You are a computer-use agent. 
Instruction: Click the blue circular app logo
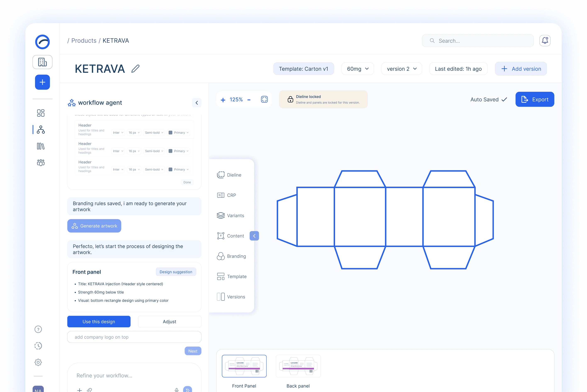click(42, 42)
